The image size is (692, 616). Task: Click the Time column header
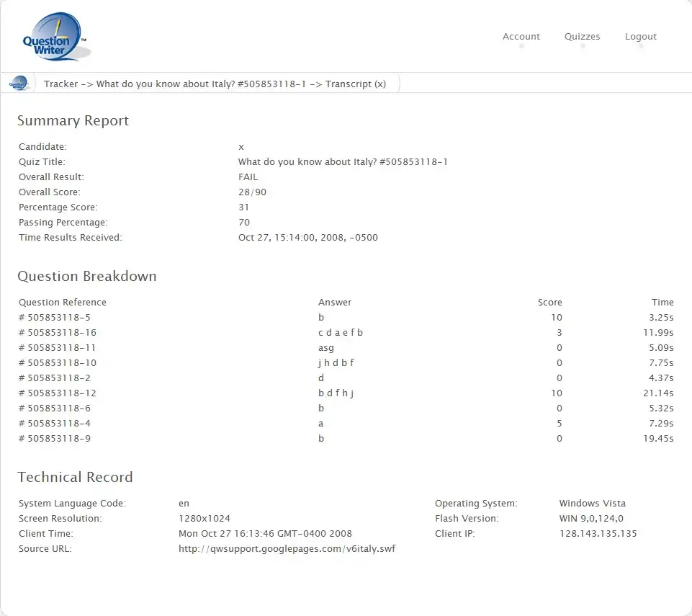click(x=662, y=303)
